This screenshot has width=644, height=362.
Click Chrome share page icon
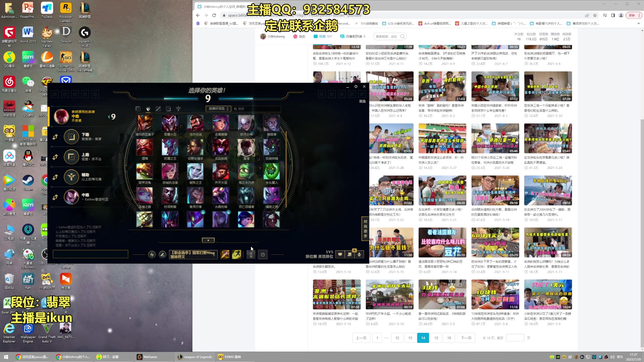[x=587, y=15]
